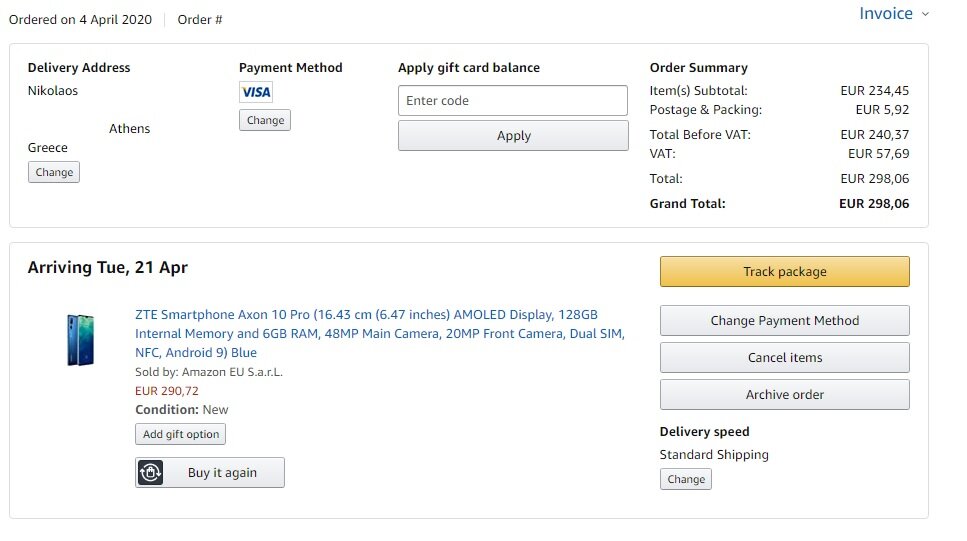The image size is (967, 541).
Task: Click the Sold by Amazon EU S.a.r.l. text
Action: (x=209, y=372)
